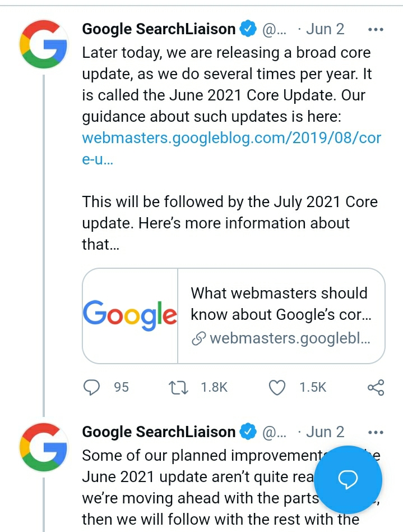
Task: Open the 'What webmasters should know' link card
Action: [x=280, y=316]
